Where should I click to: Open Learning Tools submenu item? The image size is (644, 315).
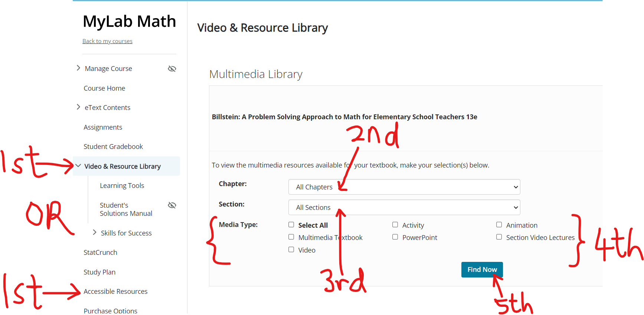point(122,186)
